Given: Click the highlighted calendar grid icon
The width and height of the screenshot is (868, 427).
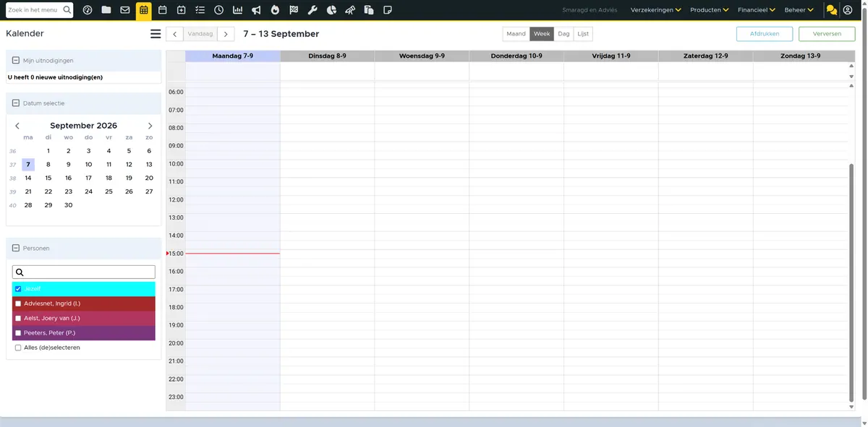Looking at the screenshot, I should pyautogui.click(x=144, y=10).
